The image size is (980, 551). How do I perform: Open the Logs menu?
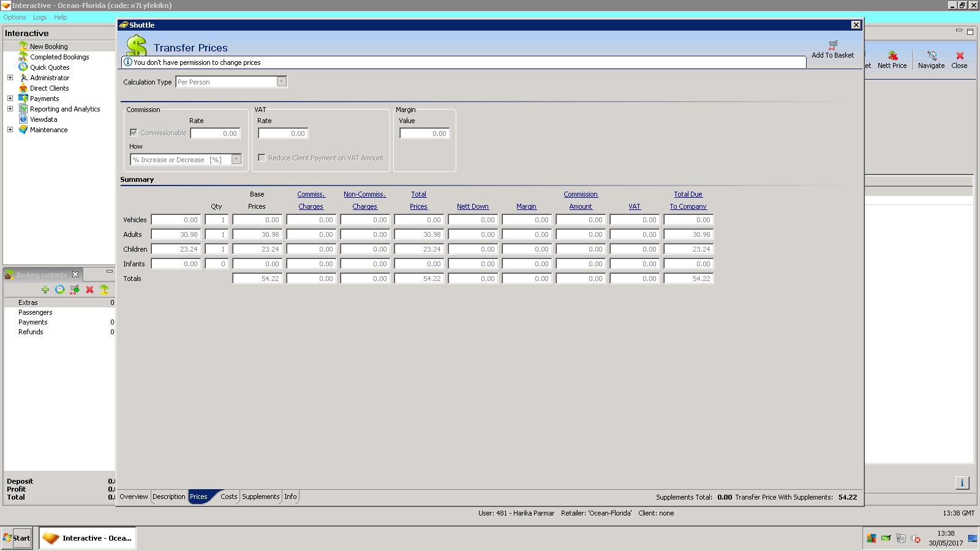(x=40, y=17)
